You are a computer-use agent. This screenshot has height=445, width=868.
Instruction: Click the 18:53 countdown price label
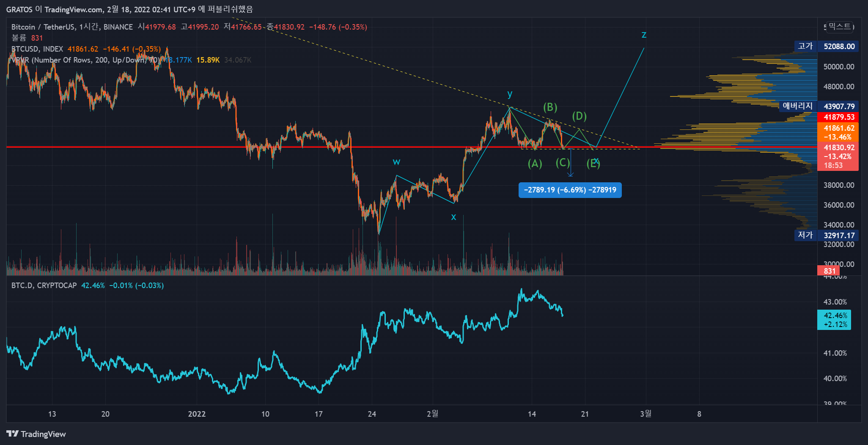tap(833, 165)
